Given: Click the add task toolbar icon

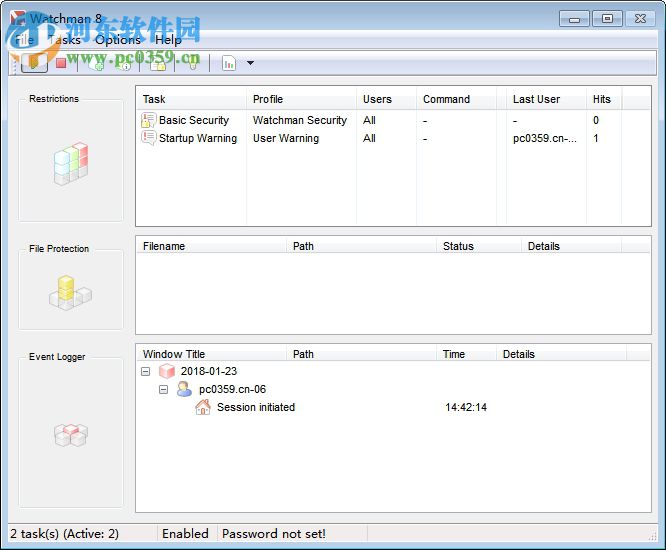Looking at the screenshot, I should point(97,63).
